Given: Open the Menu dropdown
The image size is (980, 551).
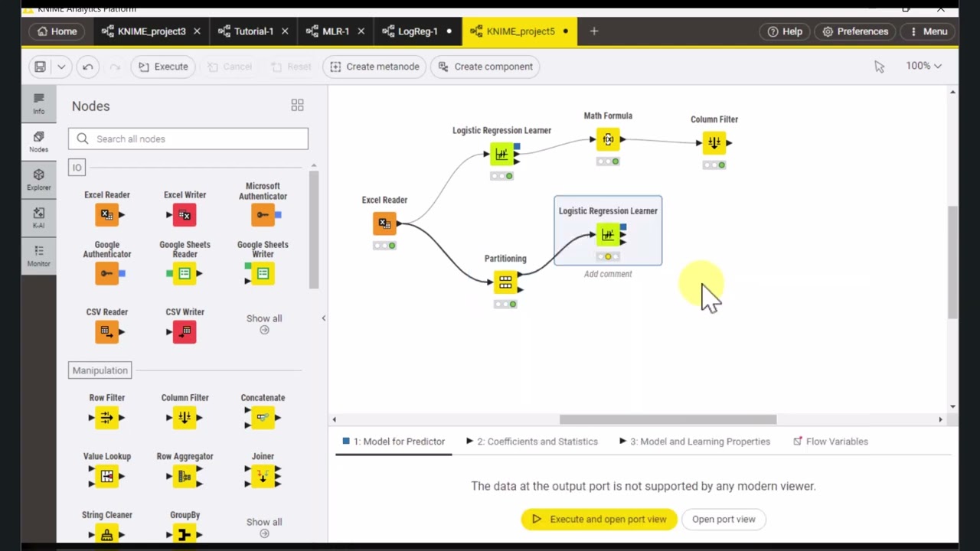Looking at the screenshot, I should (x=928, y=31).
